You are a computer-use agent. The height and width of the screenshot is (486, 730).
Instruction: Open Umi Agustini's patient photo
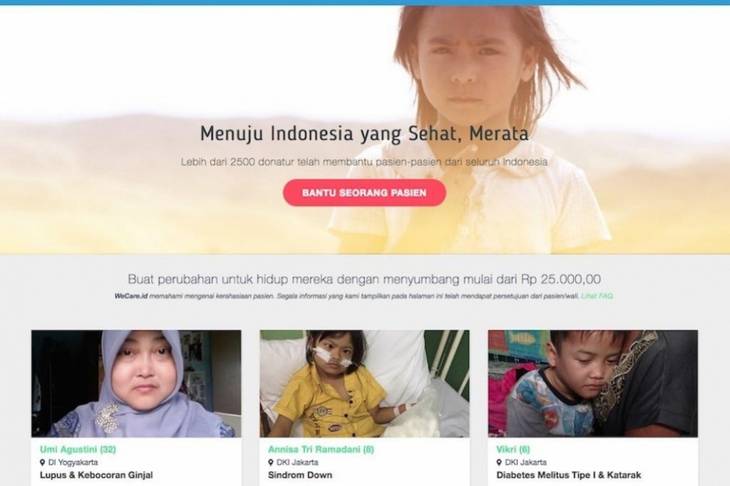[136, 384]
